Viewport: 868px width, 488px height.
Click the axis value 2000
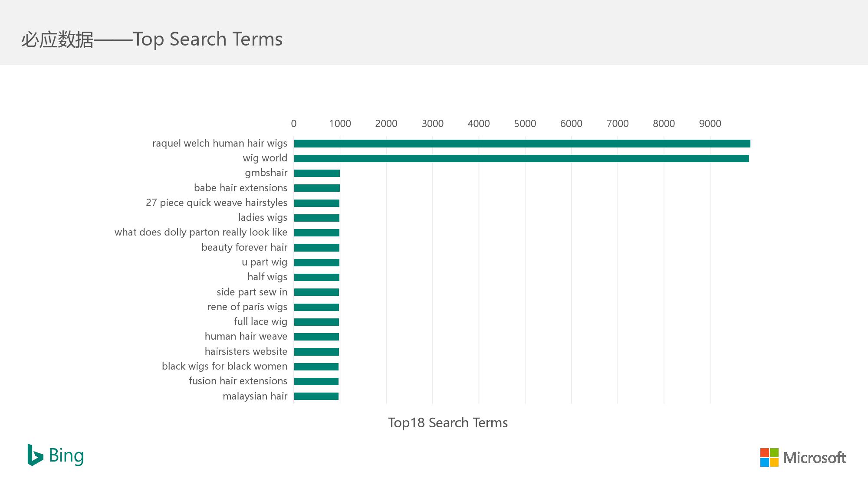386,124
